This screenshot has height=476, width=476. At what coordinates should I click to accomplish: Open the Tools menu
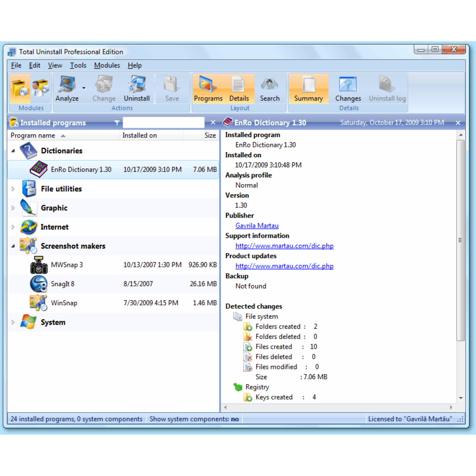coord(78,65)
